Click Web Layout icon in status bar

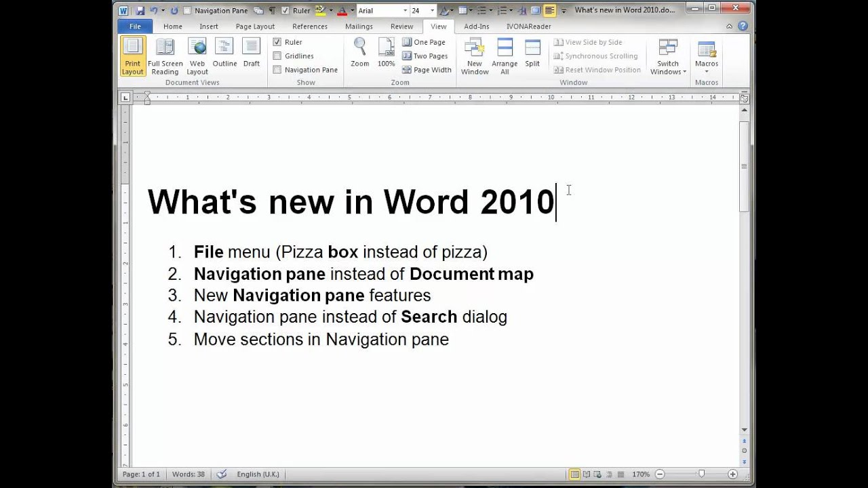click(x=597, y=474)
